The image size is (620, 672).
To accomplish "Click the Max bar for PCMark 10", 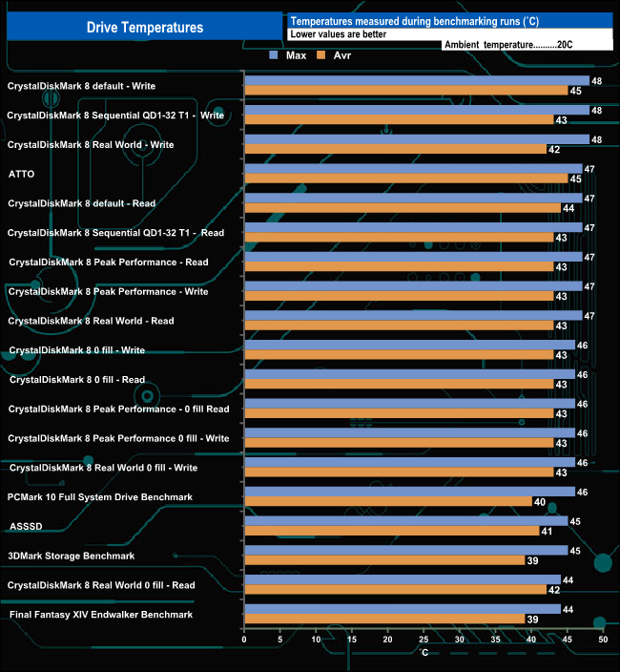I will (x=410, y=492).
